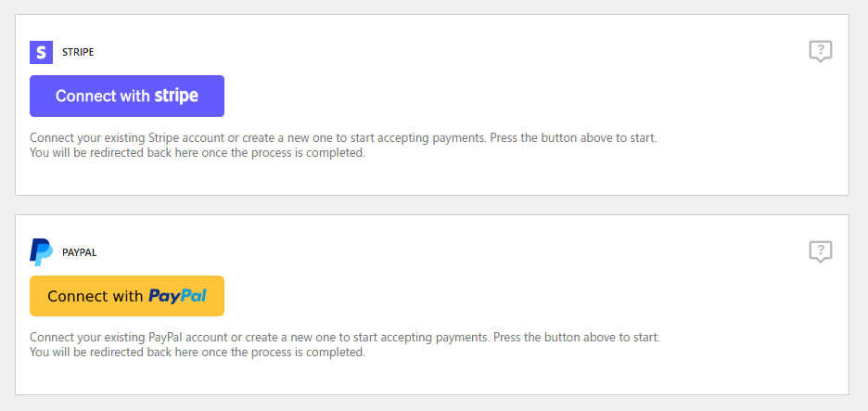Click the PayPal double-P logo icon

click(41, 251)
